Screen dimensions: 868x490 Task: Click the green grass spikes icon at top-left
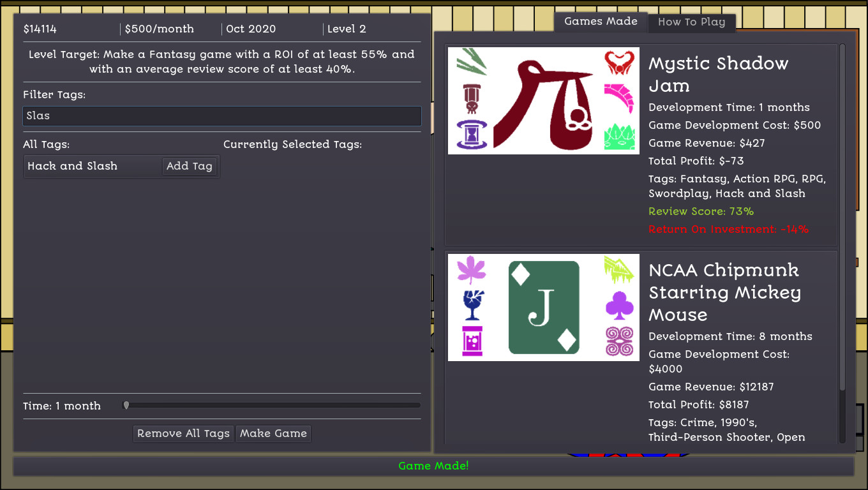(x=472, y=62)
